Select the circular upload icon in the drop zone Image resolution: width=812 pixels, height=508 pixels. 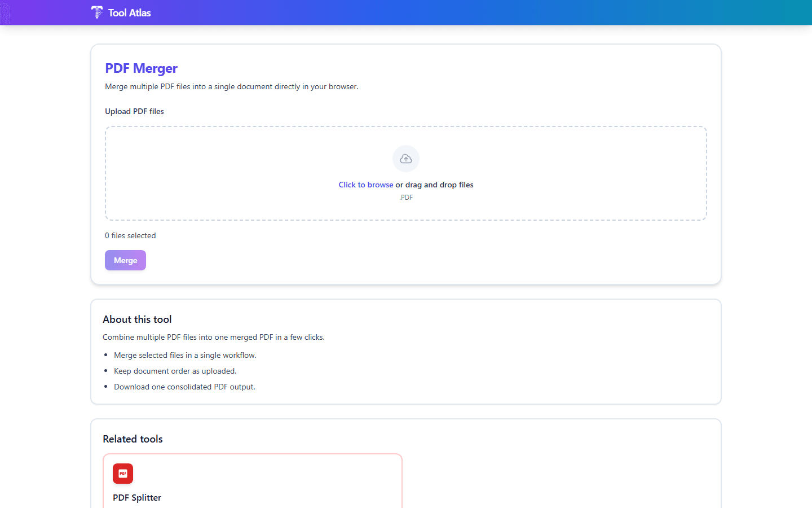click(405, 159)
